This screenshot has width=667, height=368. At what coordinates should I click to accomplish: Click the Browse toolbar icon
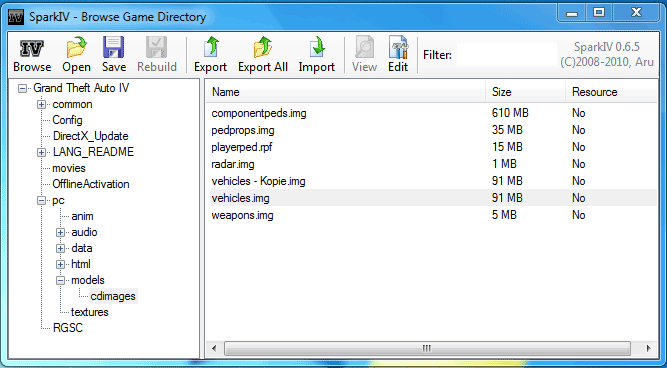[x=32, y=48]
